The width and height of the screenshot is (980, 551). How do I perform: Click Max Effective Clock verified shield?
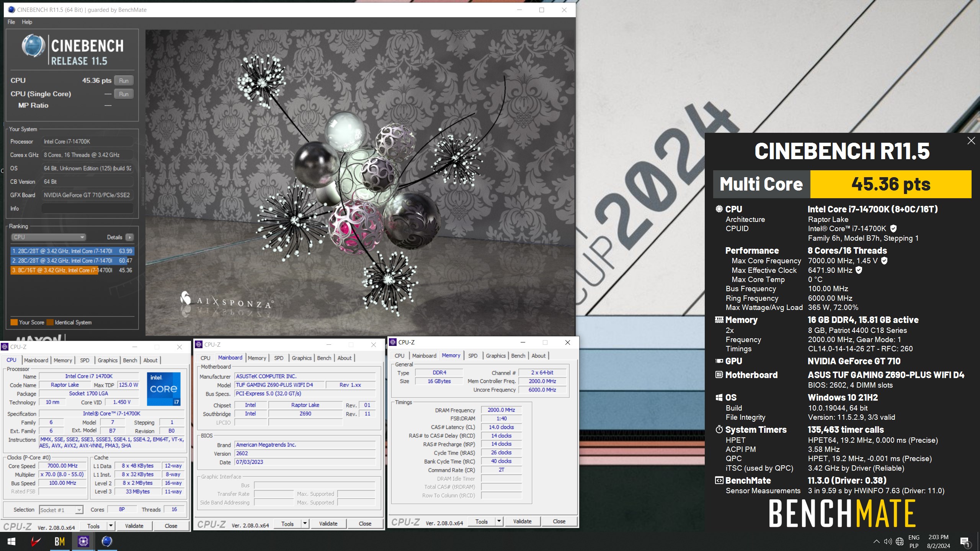pos(859,270)
